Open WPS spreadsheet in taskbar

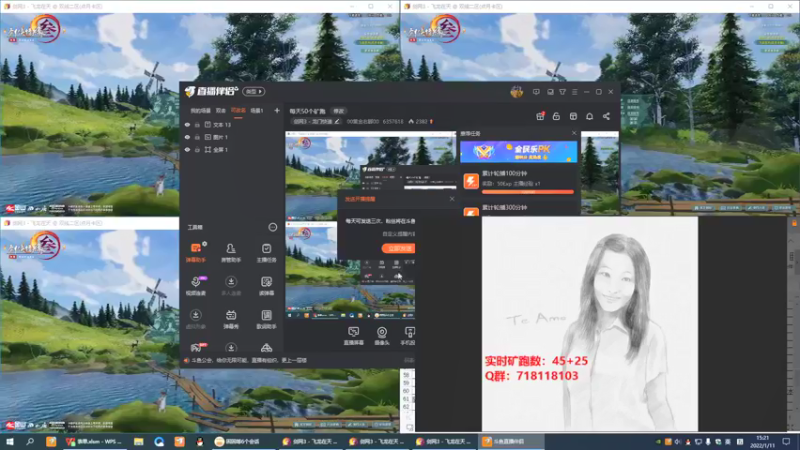(95, 441)
